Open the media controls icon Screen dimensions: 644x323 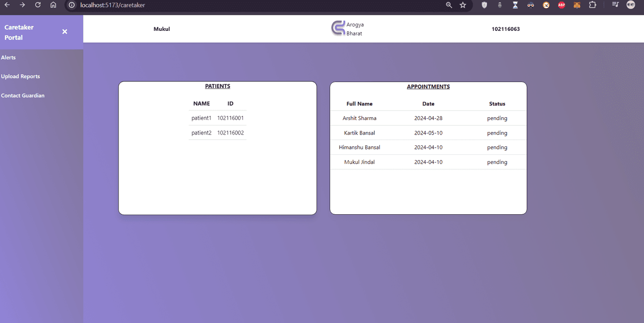coord(615,5)
